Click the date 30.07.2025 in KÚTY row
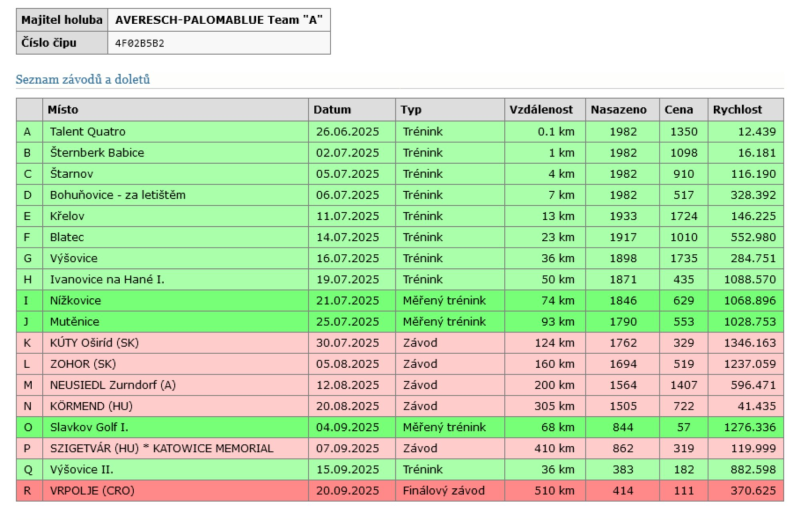Image resolution: width=800 pixels, height=520 pixels. pyautogui.click(x=347, y=343)
